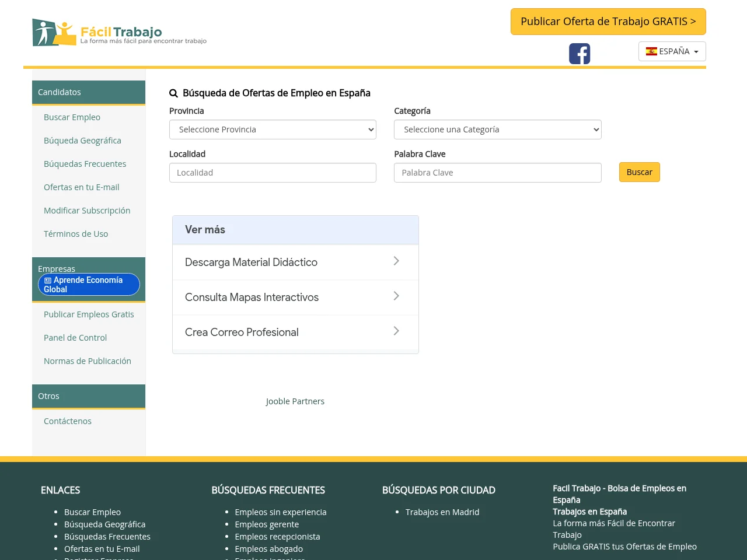747x560 pixels.
Task: Click arrow next to Descarga Material Didáctico
Action: tap(396, 261)
